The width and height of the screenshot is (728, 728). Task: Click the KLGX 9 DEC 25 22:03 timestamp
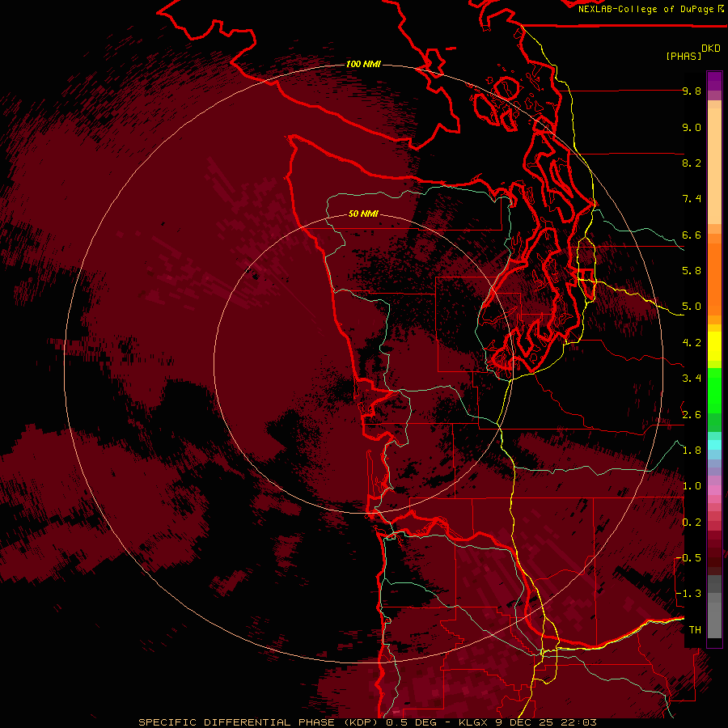(527, 722)
